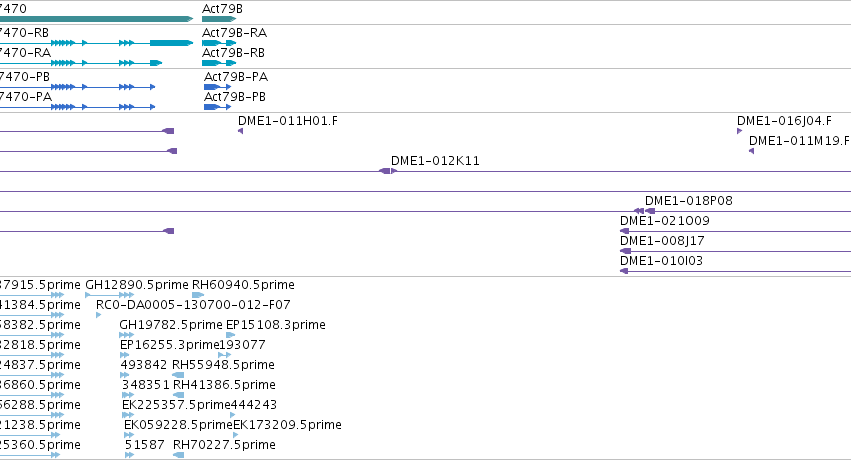Viewport: 851px width, 460px height.
Task: Click the DME1-011M19.F arrowhead marker
Action: coord(752,151)
